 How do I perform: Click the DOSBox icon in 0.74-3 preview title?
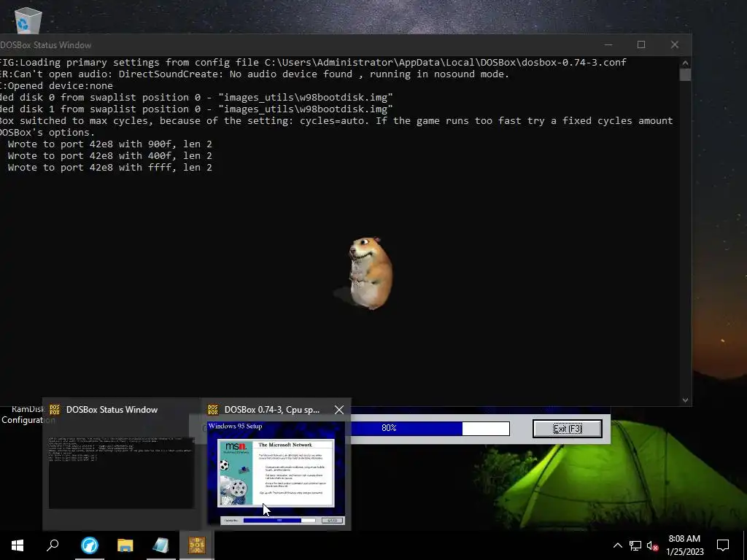click(x=213, y=410)
